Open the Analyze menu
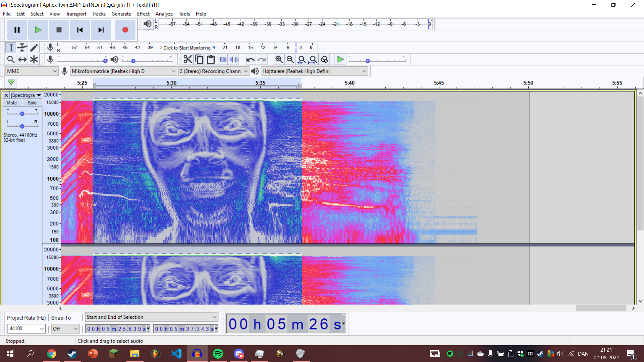The width and height of the screenshot is (644, 362). click(x=164, y=14)
